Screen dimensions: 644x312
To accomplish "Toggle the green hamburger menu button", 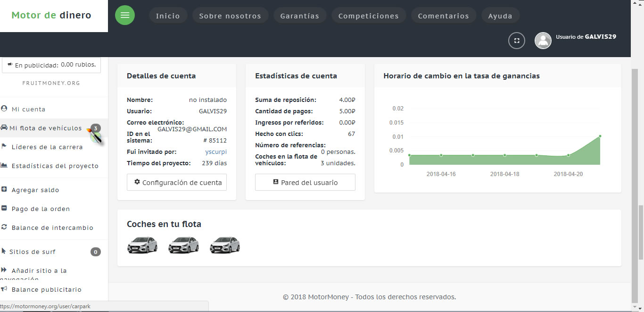I will point(125,15).
